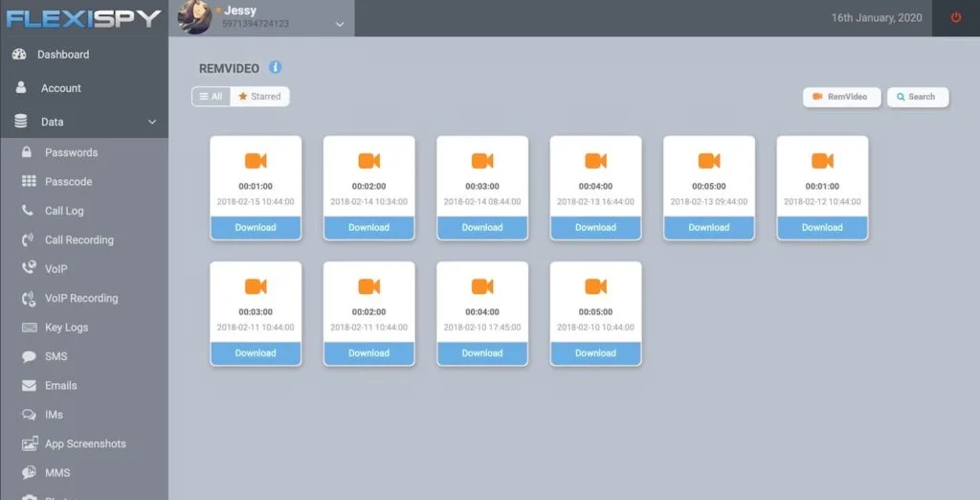Click camera icon of 2018-02-14 08:44:00 video
This screenshot has height=500, width=980.
(x=482, y=161)
